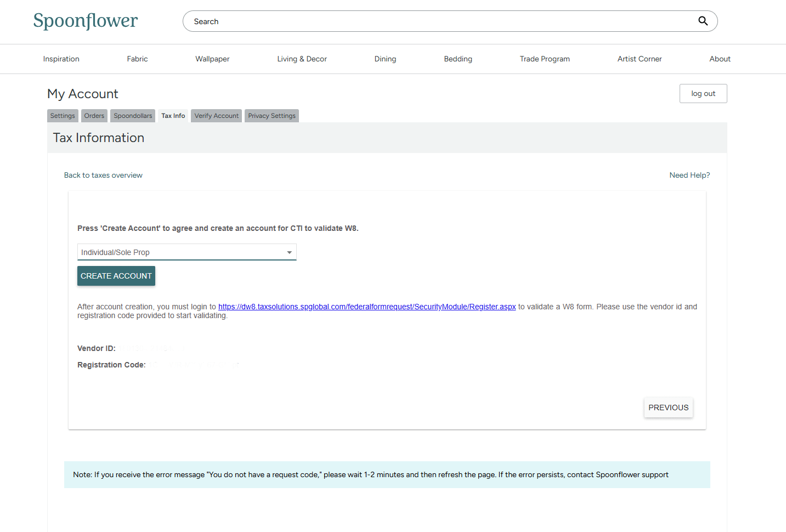Open the Wallpaper navigation menu
786x532 pixels.
pyautogui.click(x=212, y=59)
